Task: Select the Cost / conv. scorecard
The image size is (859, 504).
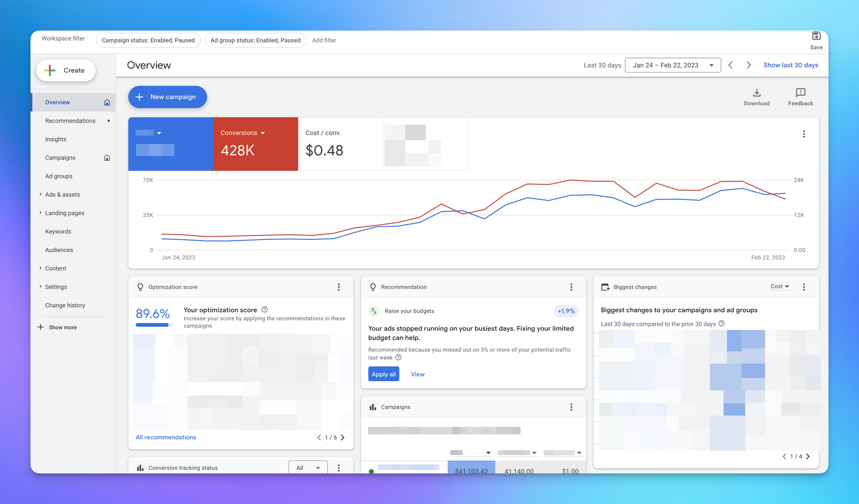Action: [x=340, y=144]
